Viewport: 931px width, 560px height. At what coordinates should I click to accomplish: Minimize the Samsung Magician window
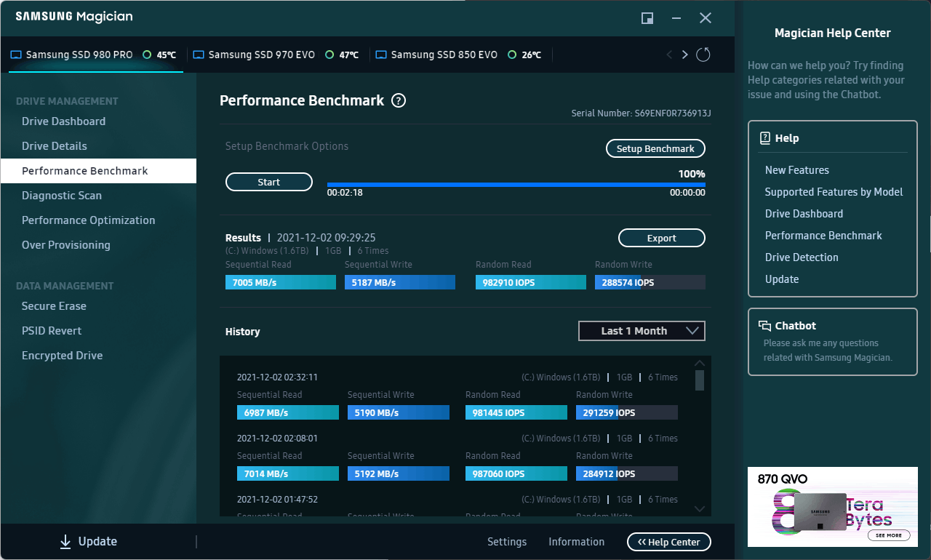[x=676, y=18]
